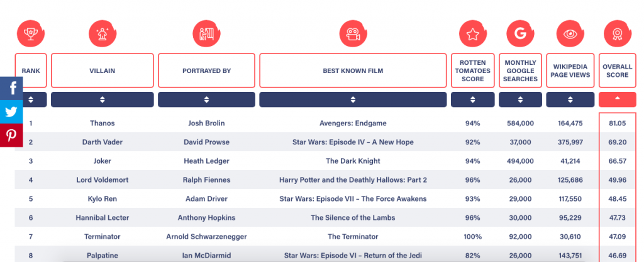Click the film camera icon
The height and width of the screenshot is (262, 644).
click(x=352, y=33)
